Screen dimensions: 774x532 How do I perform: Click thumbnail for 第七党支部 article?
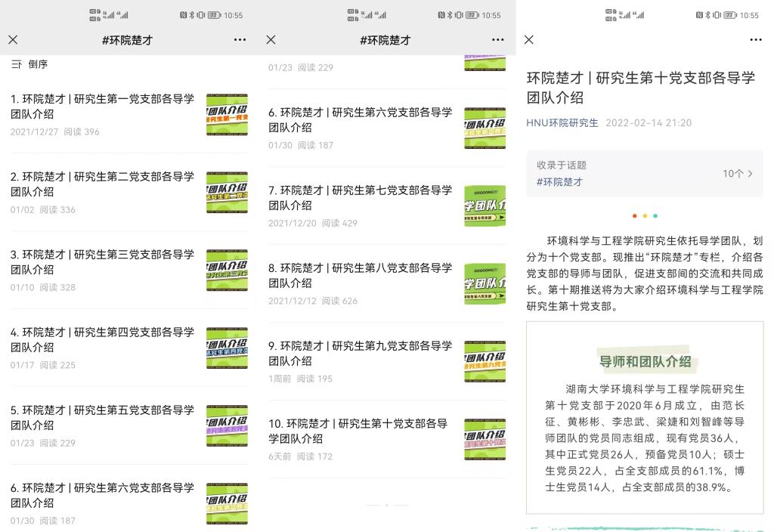(x=485, y=206)
